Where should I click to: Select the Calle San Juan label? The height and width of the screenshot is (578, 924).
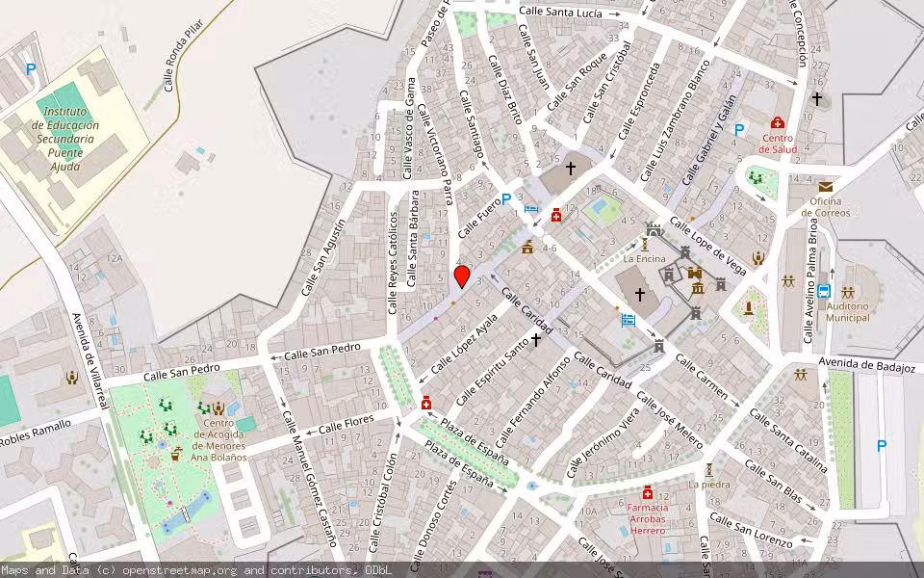click(x=533, y=57)
